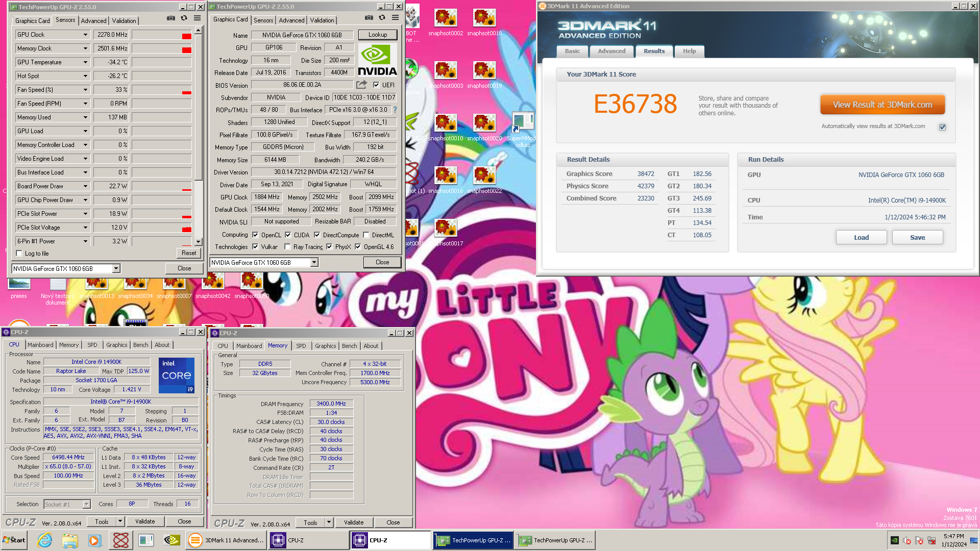Screen dimensions: 980x551
Task: Open SuperPiMod desktop shortcut
Action: click(522, 130)
